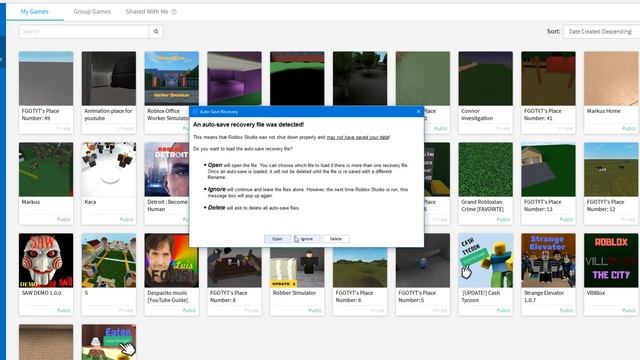Click Public label under Kara game
The image size is (640, 360).
coord(127,220)
